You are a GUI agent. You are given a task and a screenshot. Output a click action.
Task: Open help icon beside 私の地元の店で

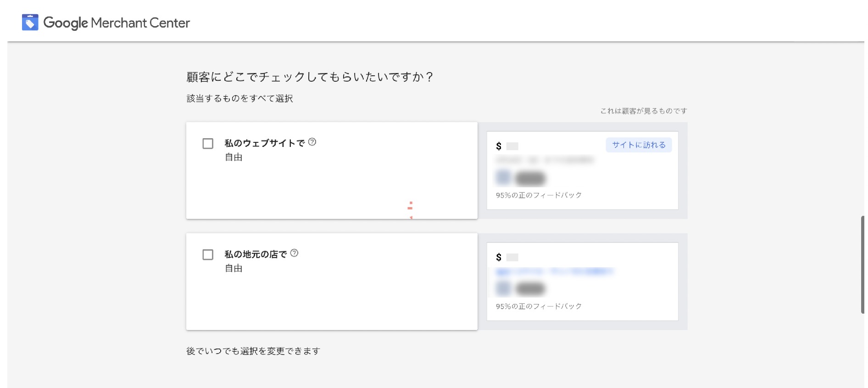coord(295,253)
